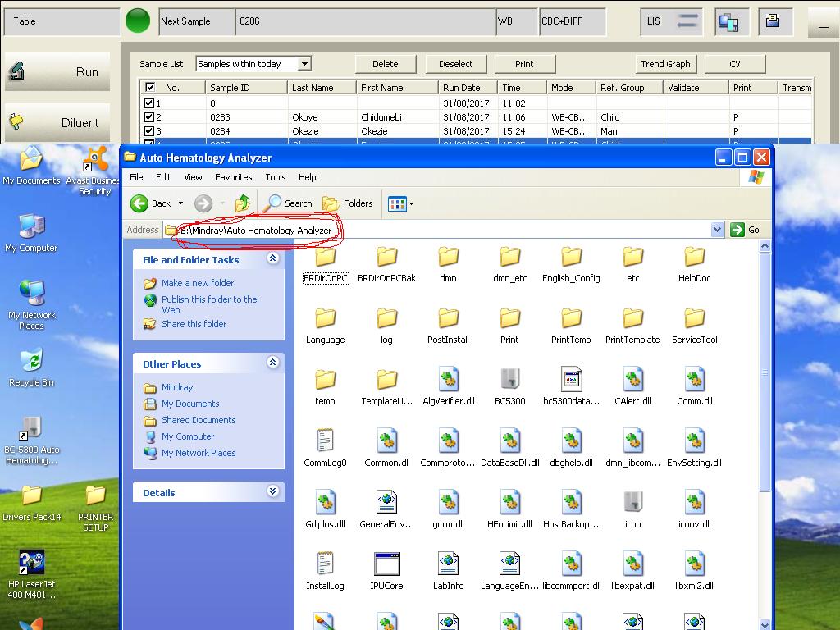Select the HelpDoc folder

pos(694,265)
